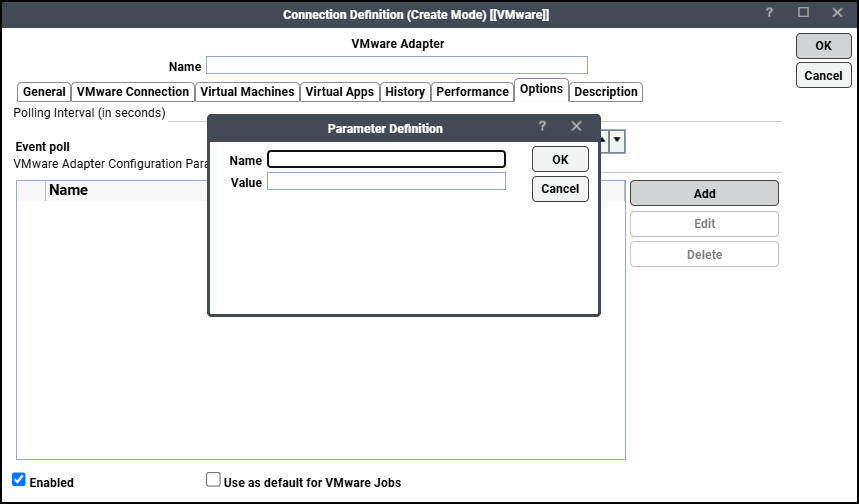Click the Event poll down arrow
This screenshot has height=504, width=859.
click(x=617, y=141)
